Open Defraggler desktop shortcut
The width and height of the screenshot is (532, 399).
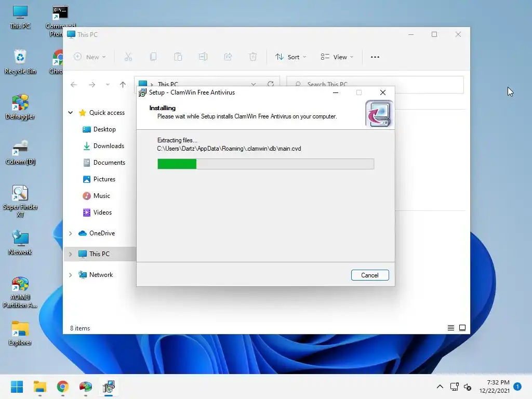coord(20,107)
